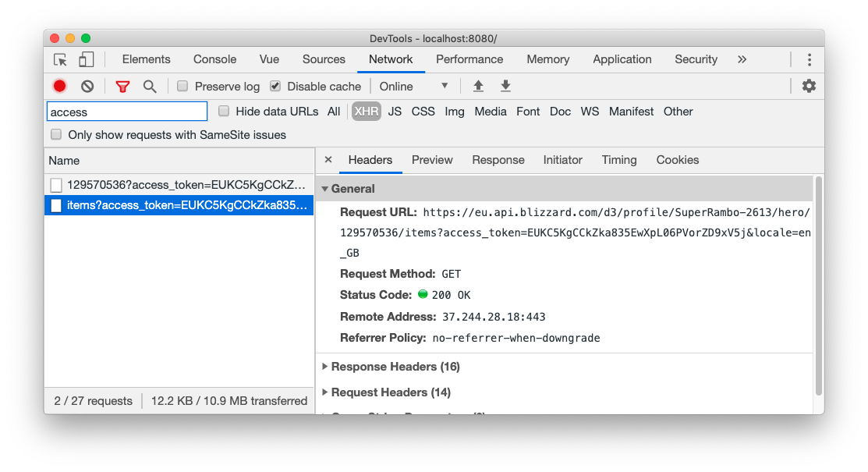Show the Response detail tab

click(498, 160)
